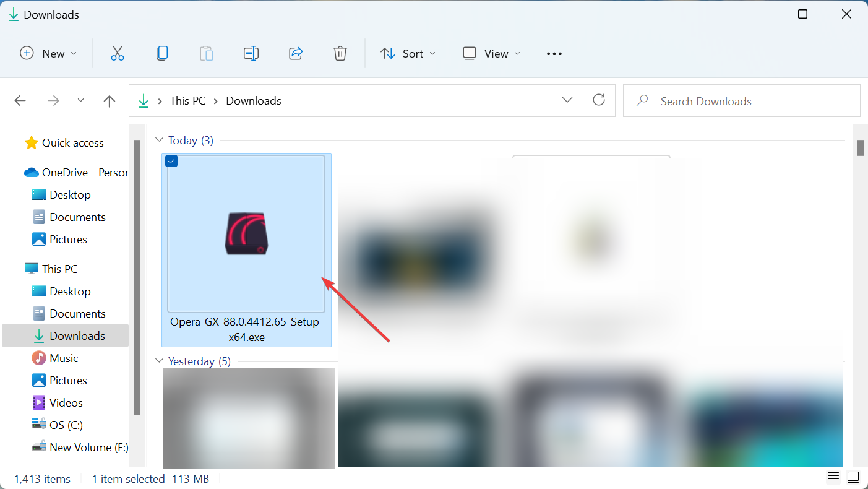Uncheck the Opera GX setup file checkbox
This screenshot has width=868, height=489.
pyautogui.click(x=172, y=162)
